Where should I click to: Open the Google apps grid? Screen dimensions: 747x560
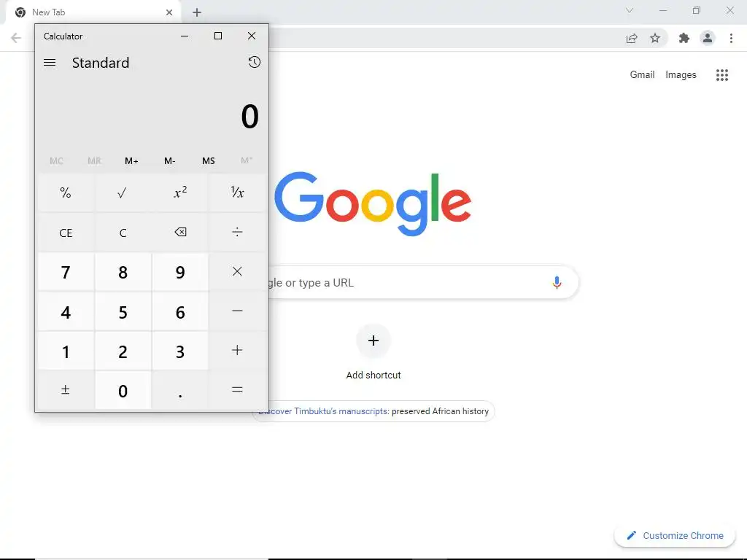tap(722, 75)
